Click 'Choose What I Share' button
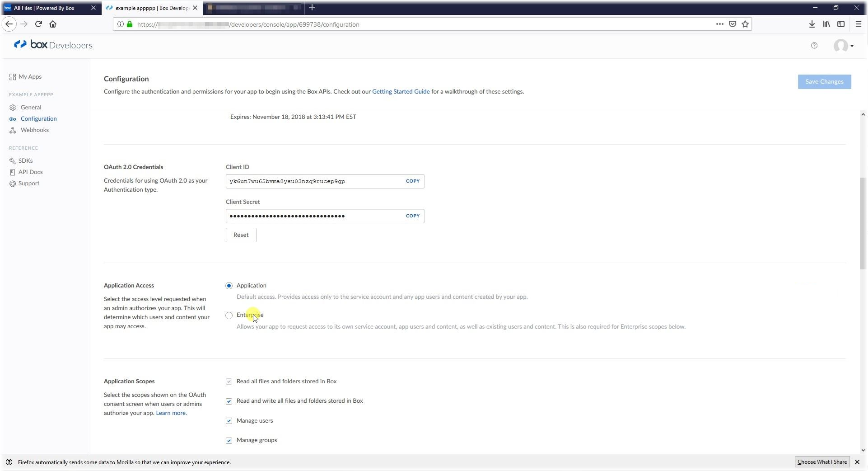Screen dimensions: 868x471 point(822,462)
